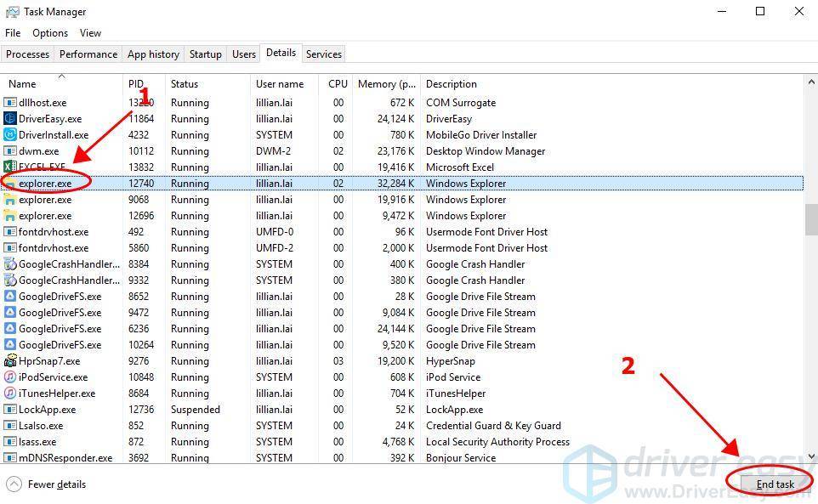The height and width of the screenshot is (504, 818).
Task: Click the first GoogleDriveFS.exe icon
Action: click(10, 297)
